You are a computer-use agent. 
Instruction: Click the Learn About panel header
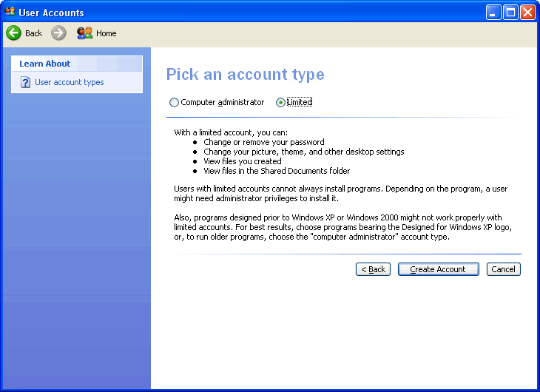coord(45,64)
